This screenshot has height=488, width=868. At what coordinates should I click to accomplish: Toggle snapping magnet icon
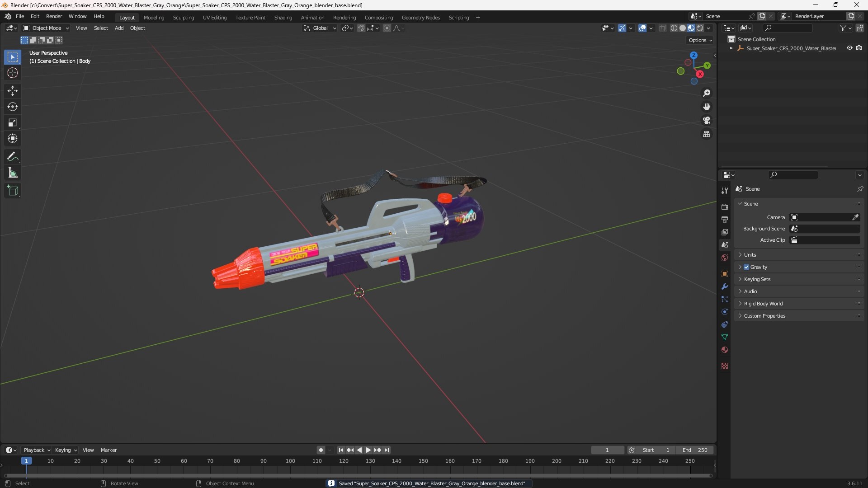tap(361, 28)
